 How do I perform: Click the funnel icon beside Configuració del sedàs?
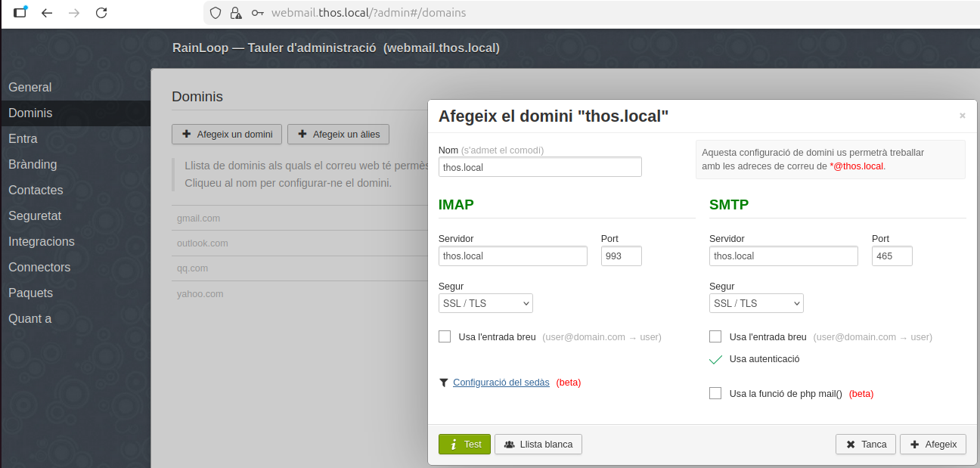[x=444, y=383]
